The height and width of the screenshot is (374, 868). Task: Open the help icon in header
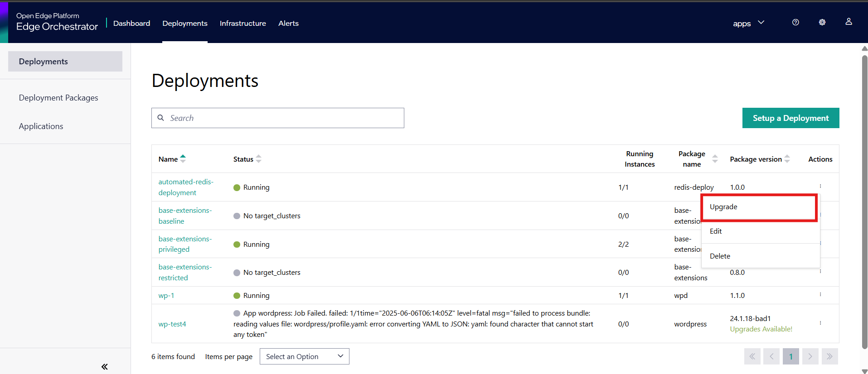tap(795, 22)
